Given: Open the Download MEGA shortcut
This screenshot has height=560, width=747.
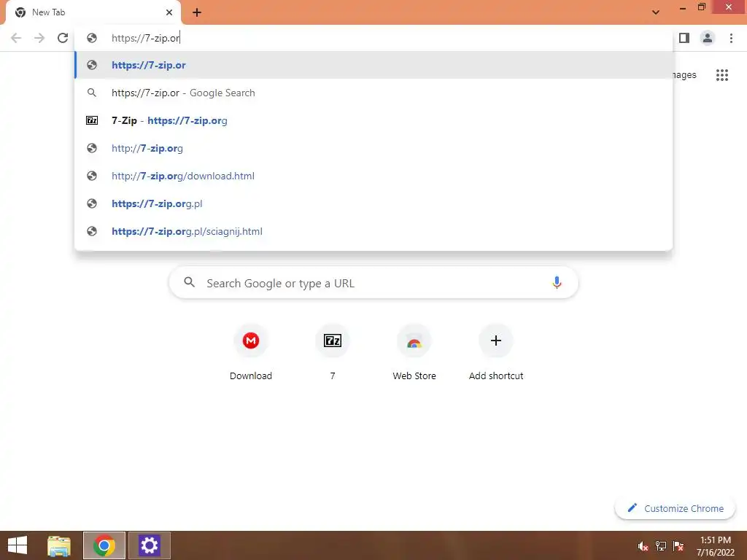Looking at the screenshot, I should pyautogui.click(x=251, y=352).
